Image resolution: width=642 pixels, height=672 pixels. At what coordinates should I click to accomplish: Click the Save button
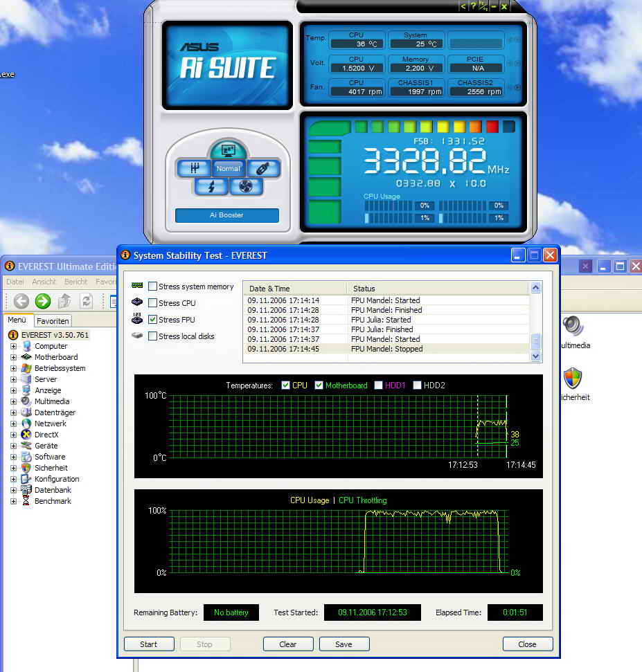(x=344, y=644)
